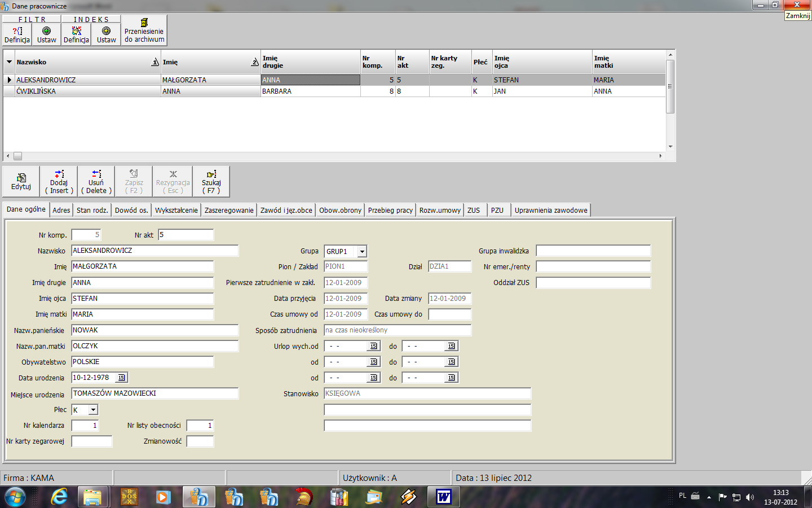Edit the record with the Edytuj button
This screenshot has width=812, height=508.
pos(21,181)
